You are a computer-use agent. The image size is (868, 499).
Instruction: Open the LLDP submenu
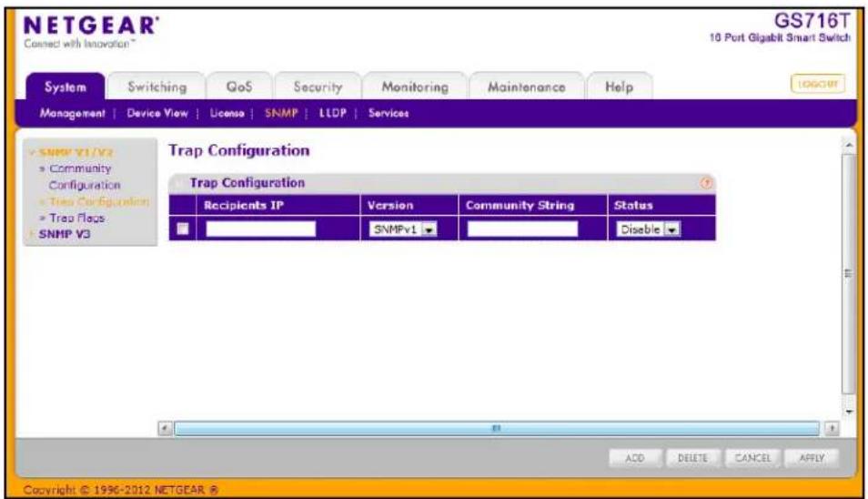tap(333, 113)
